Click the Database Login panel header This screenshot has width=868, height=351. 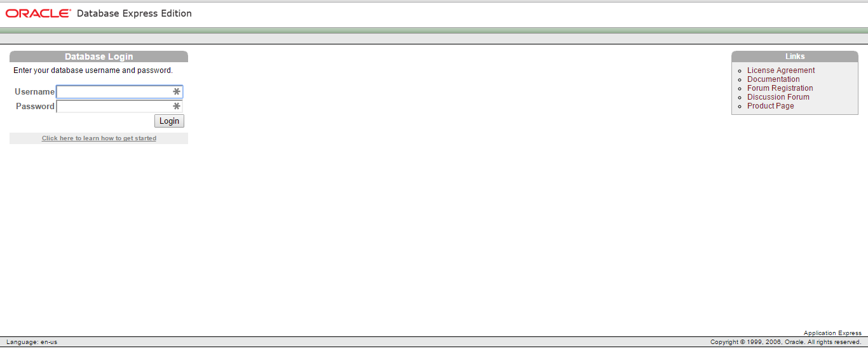point(98,56)
